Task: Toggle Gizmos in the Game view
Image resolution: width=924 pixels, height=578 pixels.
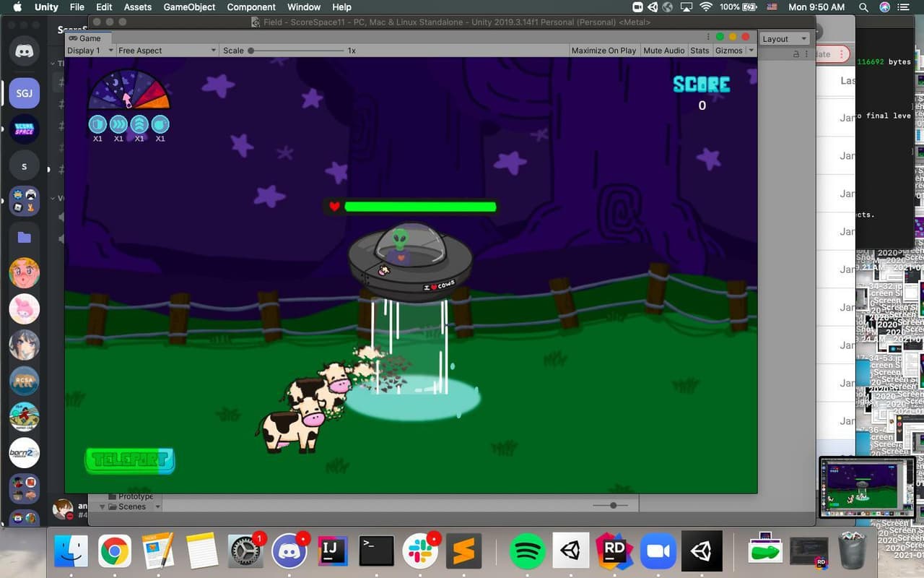Action: (x=728, y=51)
